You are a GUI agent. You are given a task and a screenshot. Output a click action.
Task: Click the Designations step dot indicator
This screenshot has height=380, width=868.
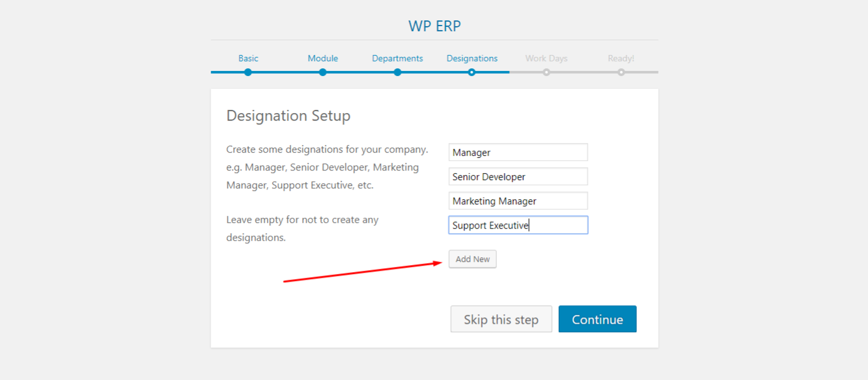471,72
